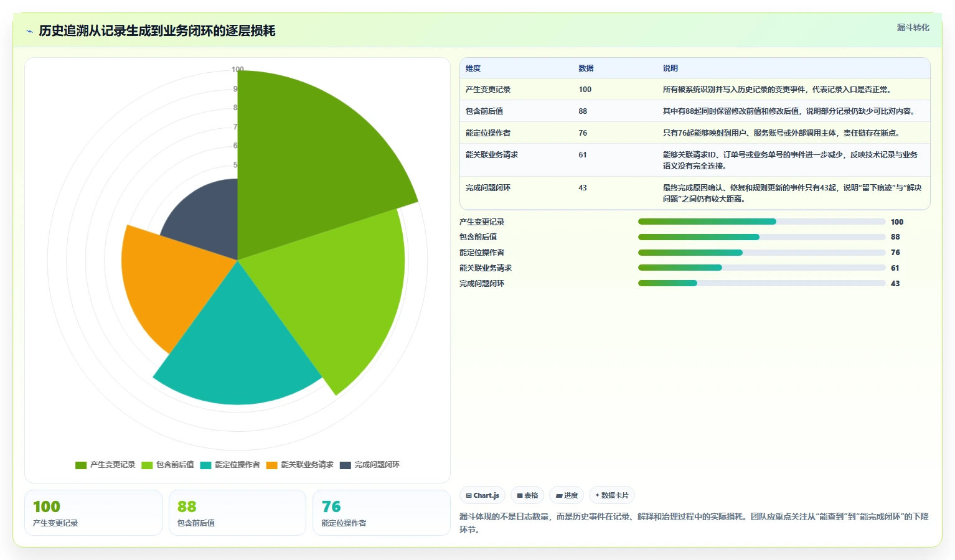This screenshot has width=955, height=560.
Task: Click description beginning 能够关联请求ID
Action: click(791, 161)
